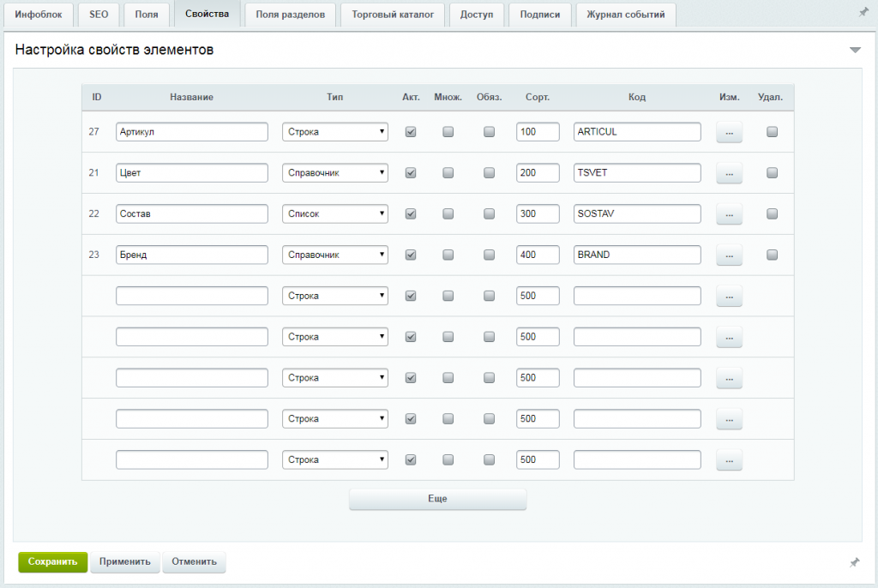Click the code field containing ARTICUL
This screenshot has height=588, width=878.
click(637, 132)
